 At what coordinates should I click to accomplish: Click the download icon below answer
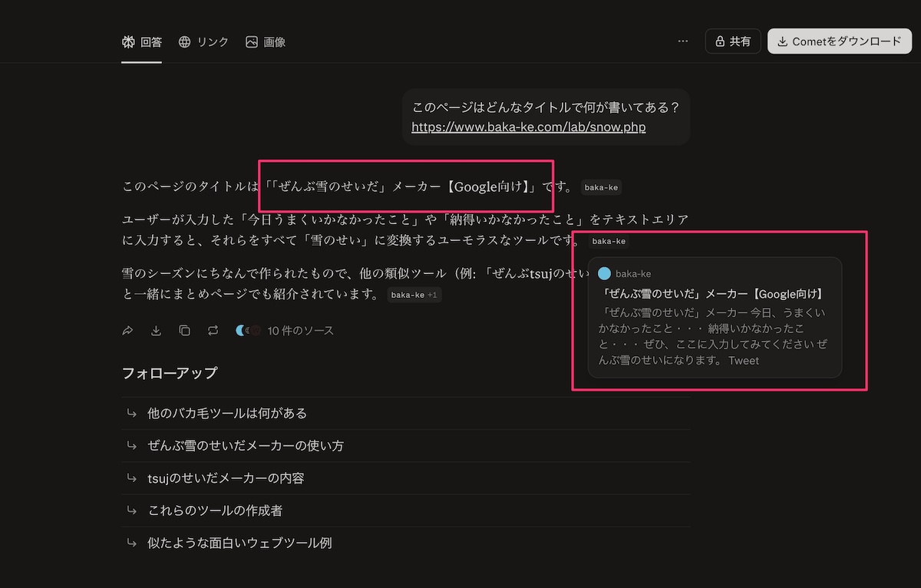(156, 331)
